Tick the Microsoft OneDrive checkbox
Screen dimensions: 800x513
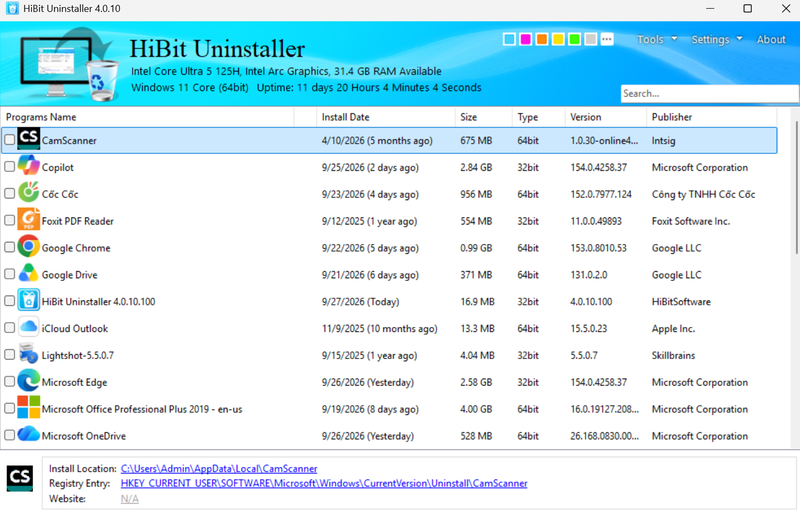click(x=9, y=435)
